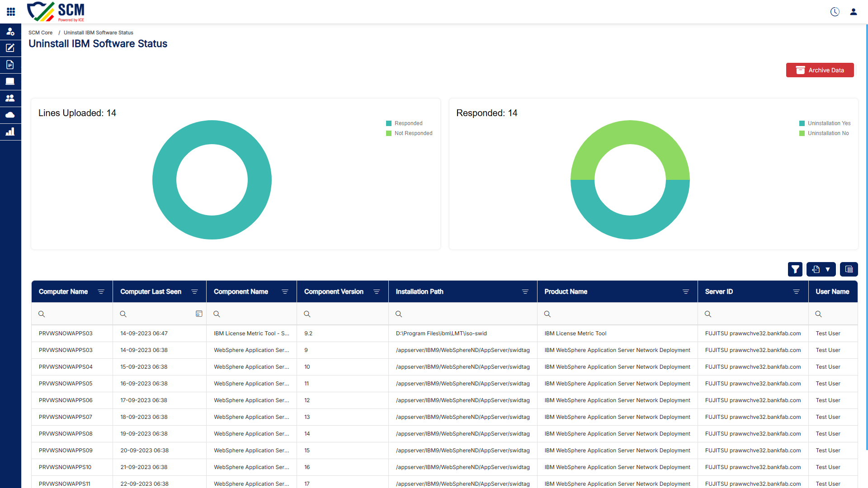Sort by Component Name column header
The width and height of the screenshot is (868, 488).
coord(241,292)
